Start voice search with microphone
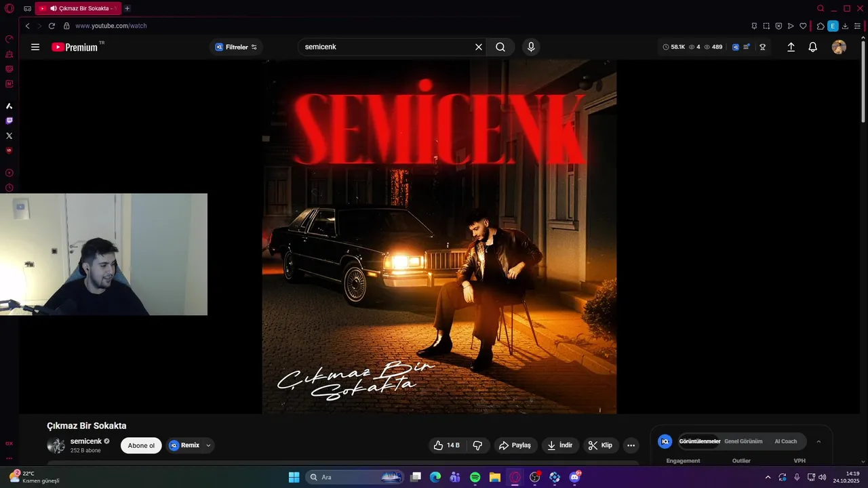Screen dimensions: 868x488 pyautogui.click(x=531, y=47)
